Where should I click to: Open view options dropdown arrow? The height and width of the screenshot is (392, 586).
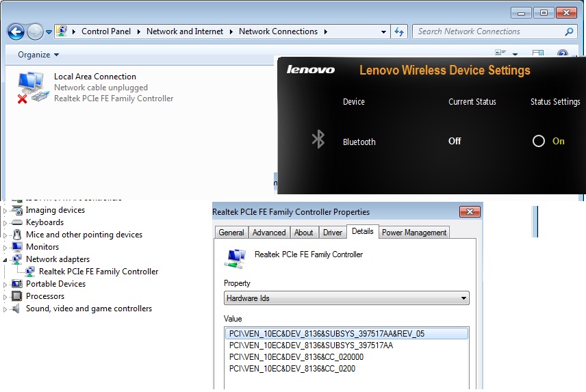[515, 54]
